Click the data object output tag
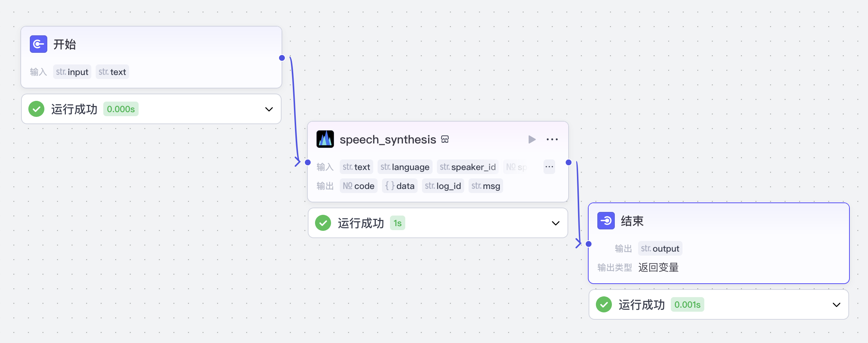Viewport: 868px width, 343px height. 400,186
